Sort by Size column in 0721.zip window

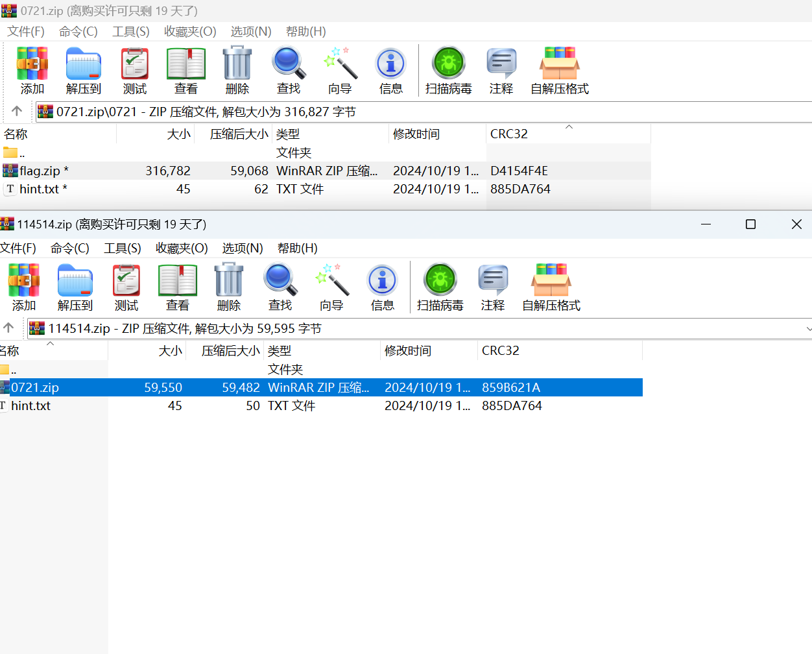[155, 134]
